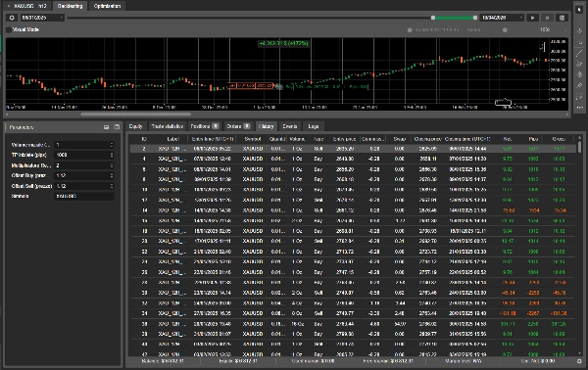The height and width of the screenshot is (370, 588).
Task: Open more drawing tools ellipsis
Action: click(x=579, y=108)
